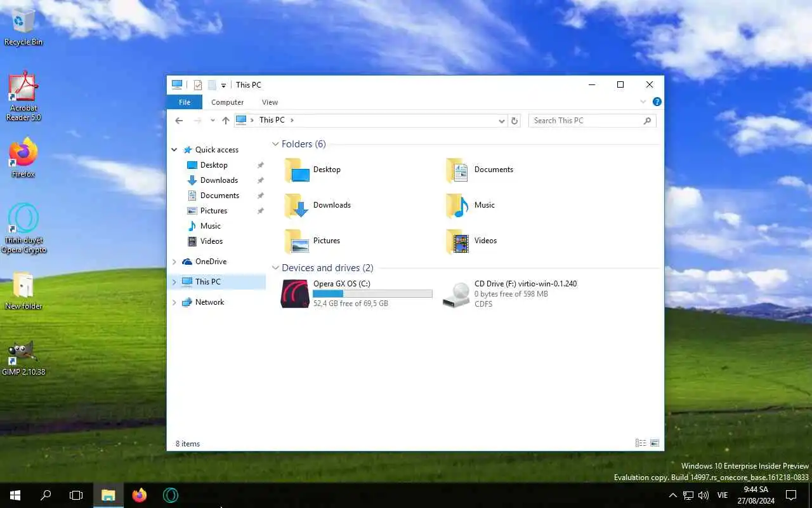
Task: Click the New folder quick access toolbar icon
Action: click(212, 85)
